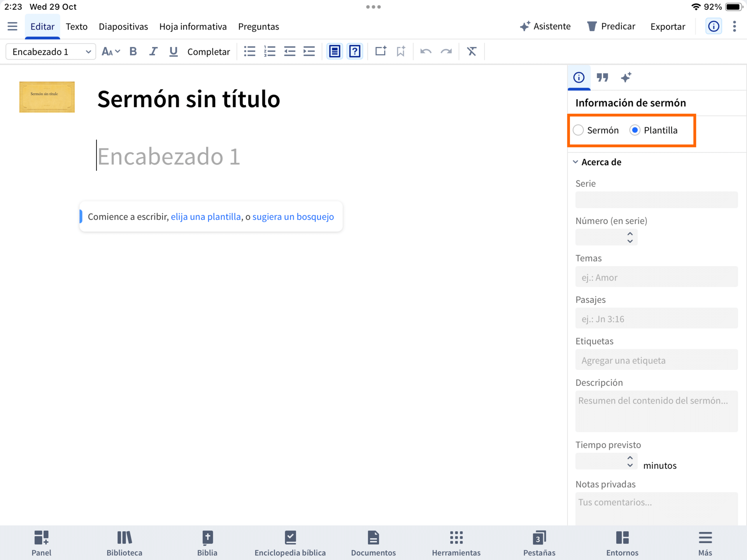Open Entornos in the bottom bar
Viewport: 747px width, 560px height.
(622, 543)
